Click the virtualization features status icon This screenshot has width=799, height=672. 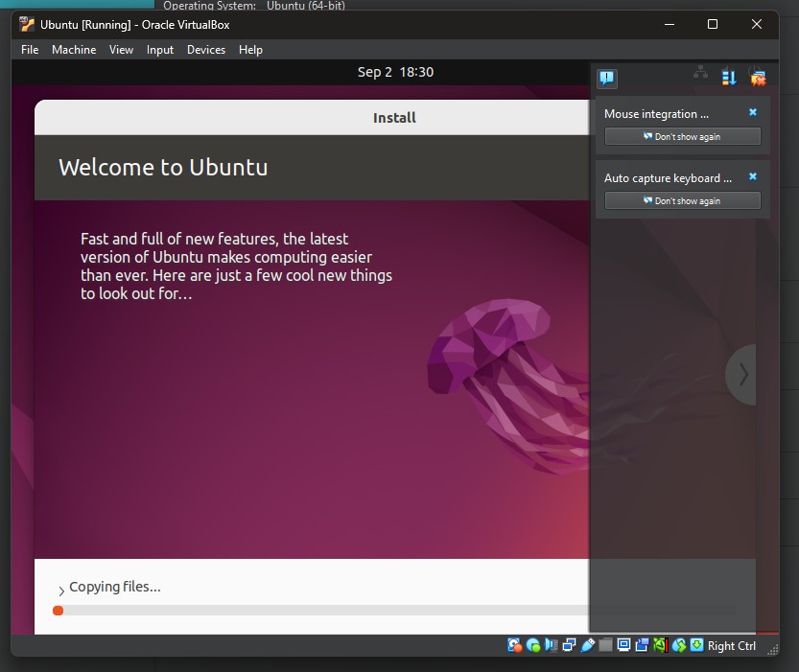[x=660, y=645]
